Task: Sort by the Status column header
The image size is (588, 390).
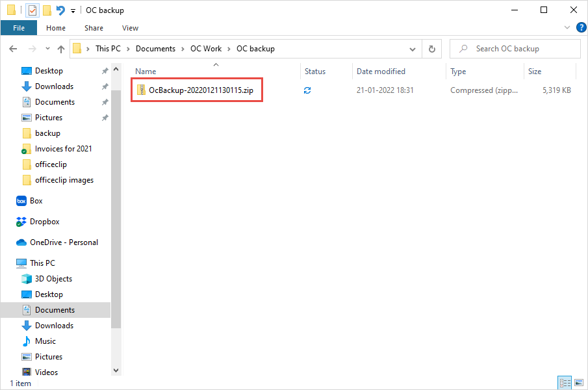Action: [x=315, y=71]
